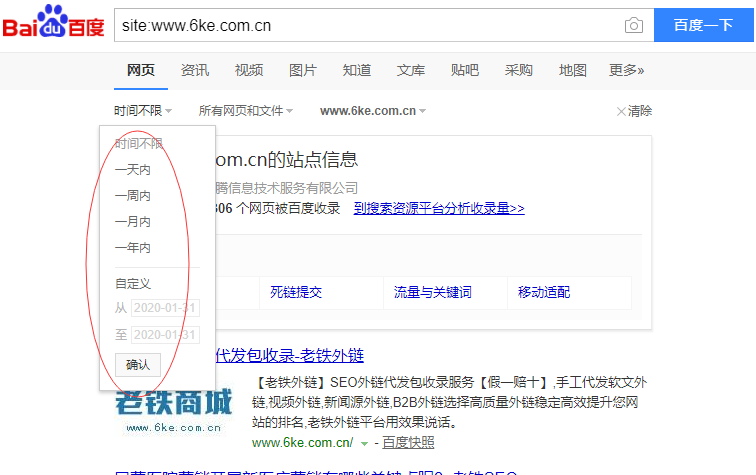Image resolution: width=756 pixels, height=475 pixels.
Task: Click the Baidu logo
Action: (x=53, y=22)
